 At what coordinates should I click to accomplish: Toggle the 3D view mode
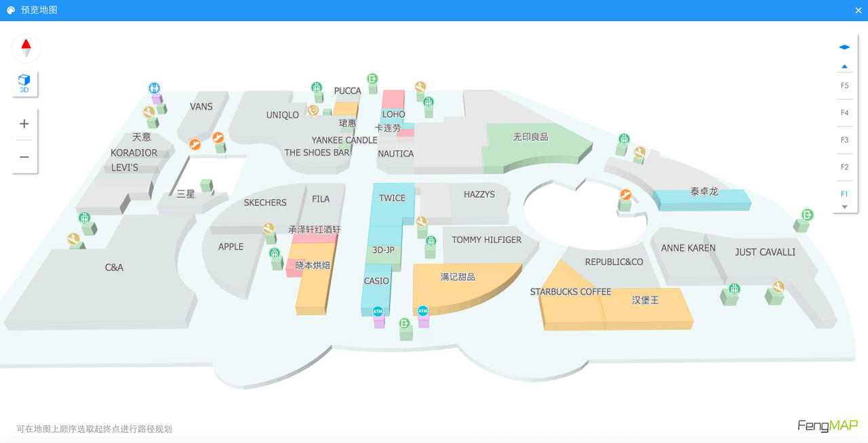point(24,83)
